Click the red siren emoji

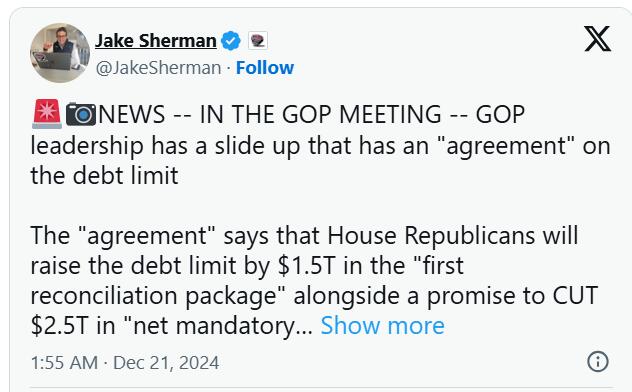(47, 114)
